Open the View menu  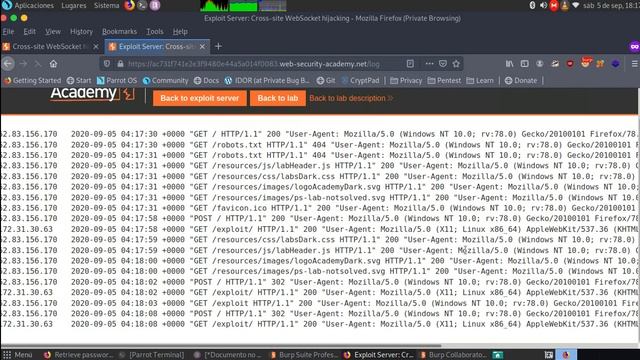coord(53,31)
